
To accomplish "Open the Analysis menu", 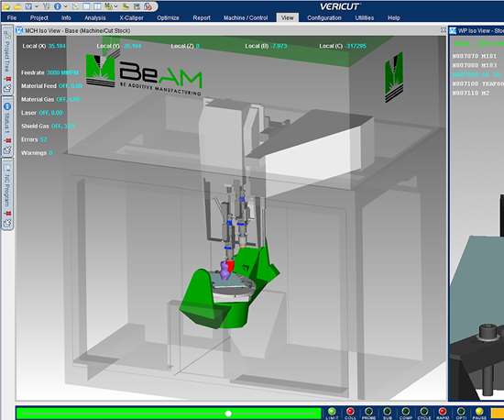I will [94, 18].
